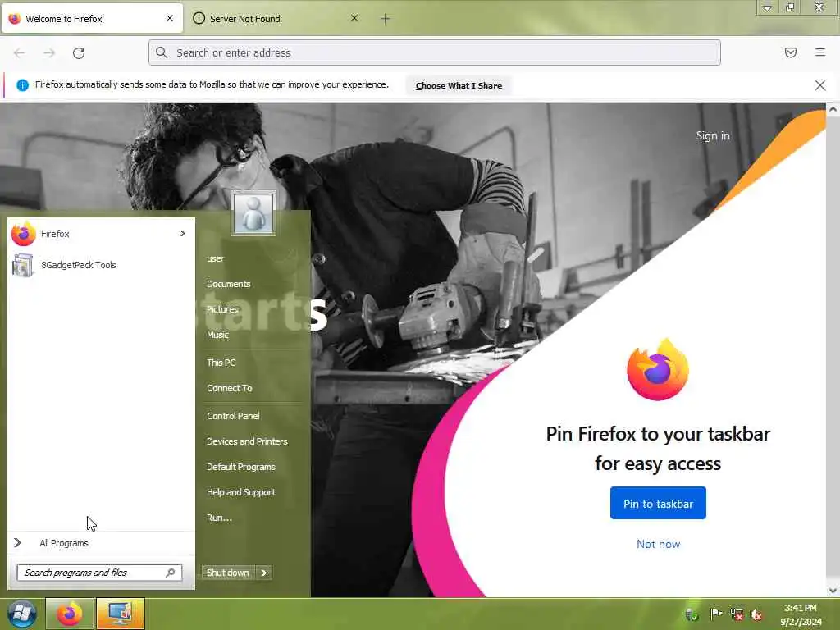Click the 8GadgetPack Tools icon
The height and width of the screenshot is (630, 840).
23,265
